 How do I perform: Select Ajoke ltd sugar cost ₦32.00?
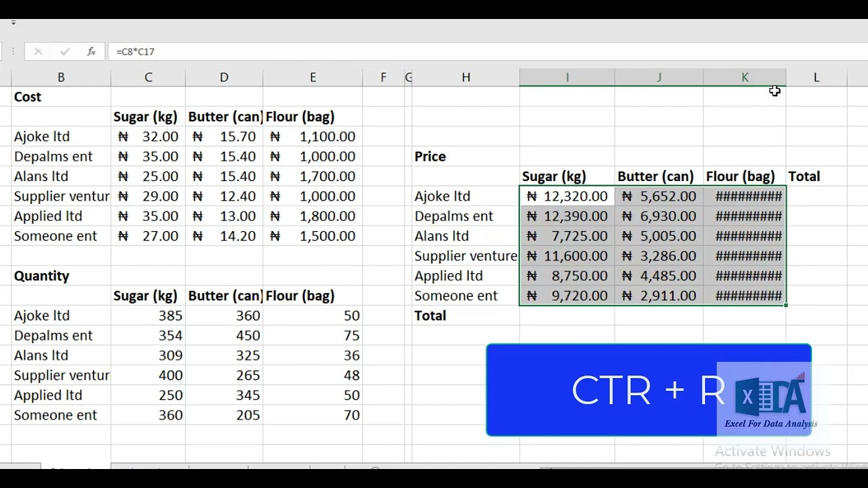(x=148, y=137)
